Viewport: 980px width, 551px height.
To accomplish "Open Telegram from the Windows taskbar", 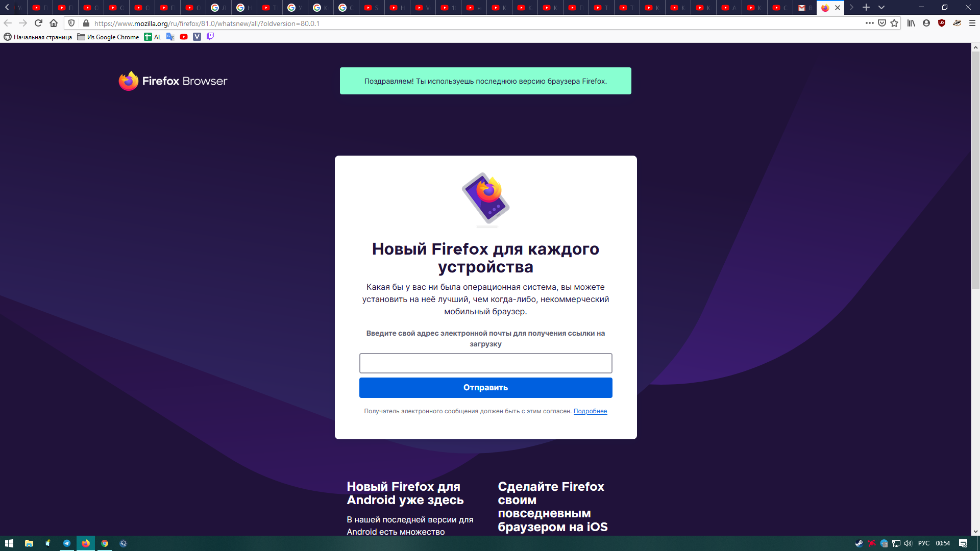I will (66, 543).
